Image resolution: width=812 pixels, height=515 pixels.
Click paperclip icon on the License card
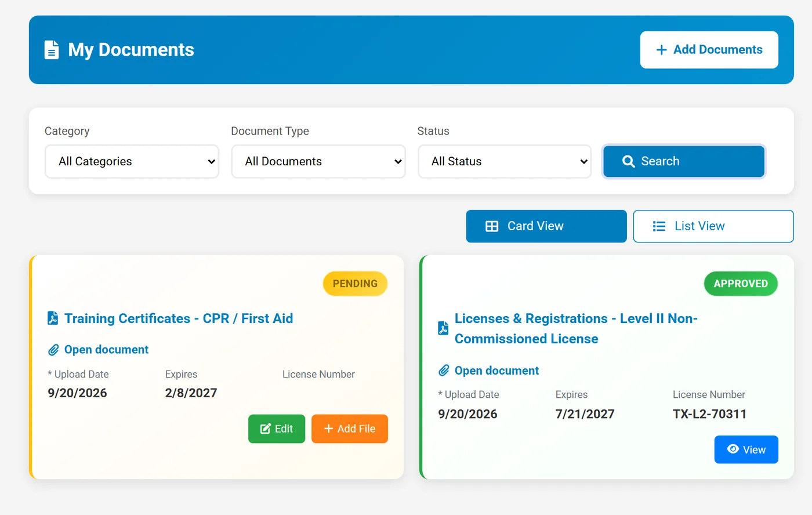click(x=444, y=371)
